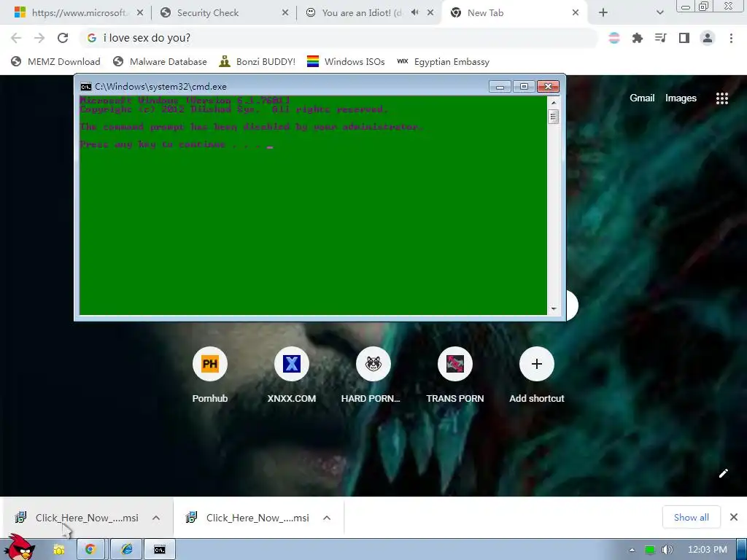The width and height of the screenshot is (747, 560).
Task: Open the tab search dropdown
Action: coord(659,13)
